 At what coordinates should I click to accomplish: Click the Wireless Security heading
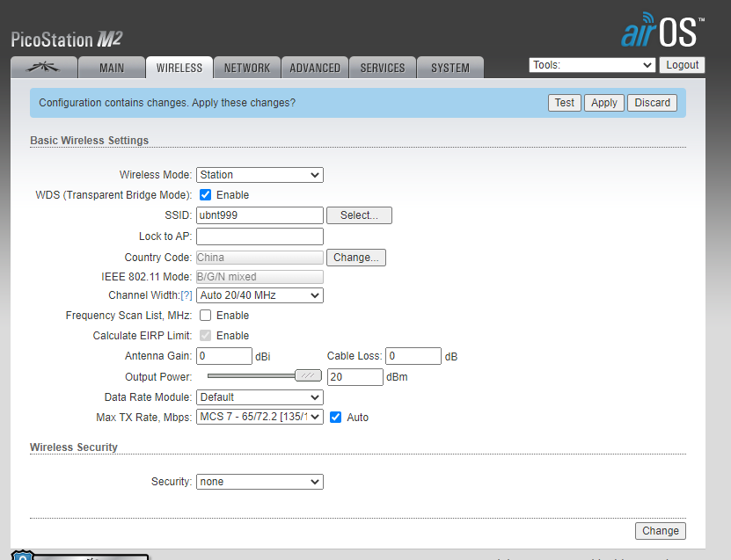coord(74,447)
